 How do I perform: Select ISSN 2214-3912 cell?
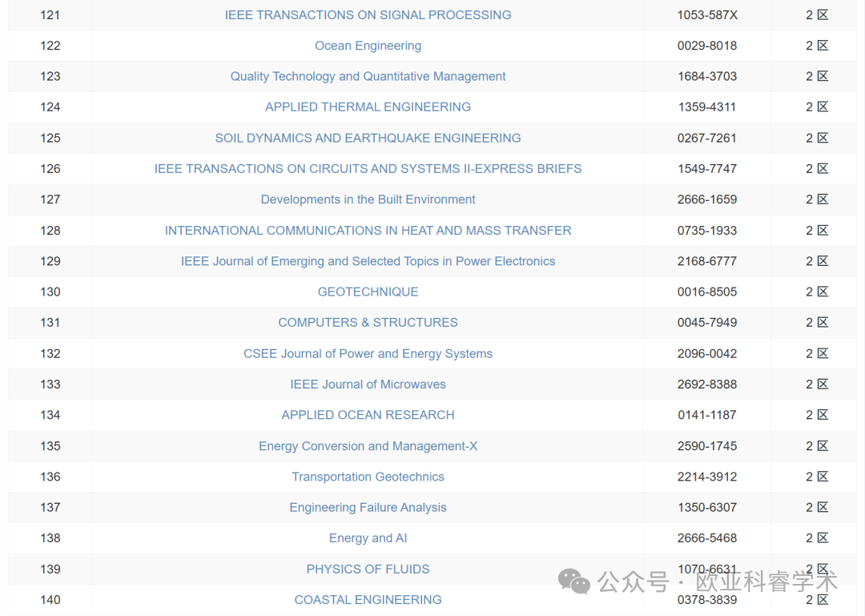coord(707,477)
